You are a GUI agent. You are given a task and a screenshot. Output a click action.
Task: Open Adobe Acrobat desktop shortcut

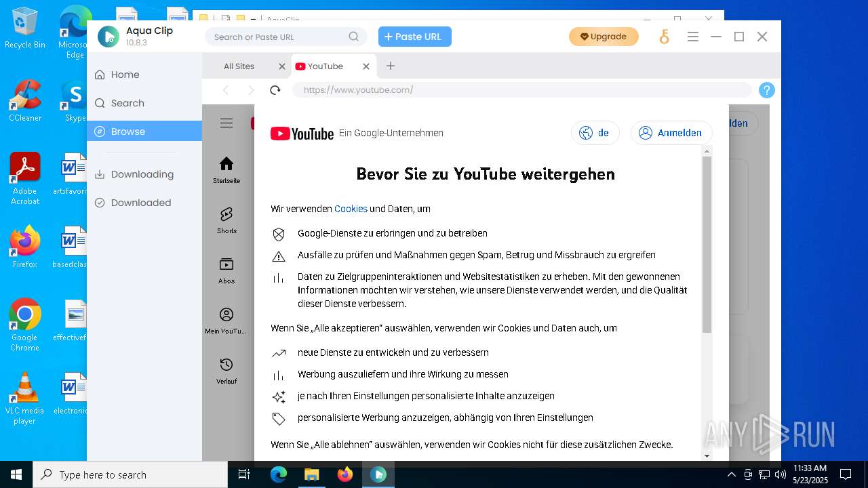25,179
